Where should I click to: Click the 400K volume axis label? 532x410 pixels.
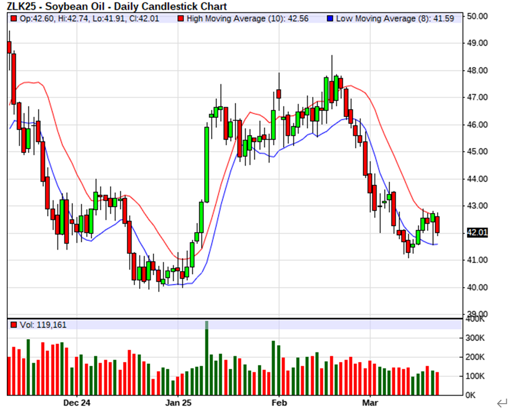click(x=475, y=319)
